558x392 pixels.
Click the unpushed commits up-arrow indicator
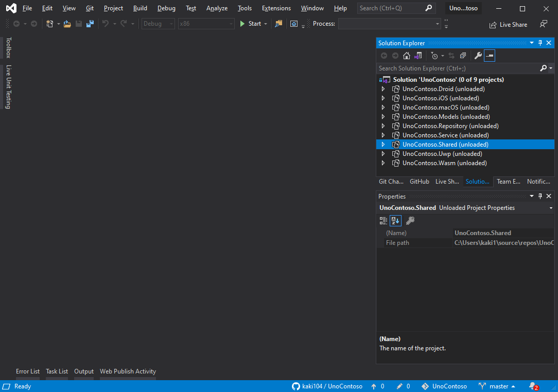coord(377,386)
